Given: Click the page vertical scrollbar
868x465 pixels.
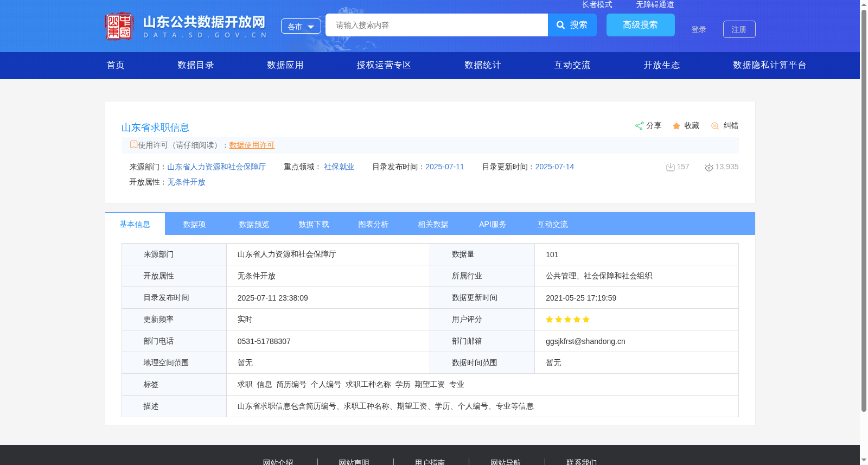Looking at the screenshot, I should pyautogui.click(x=864, y=212).
